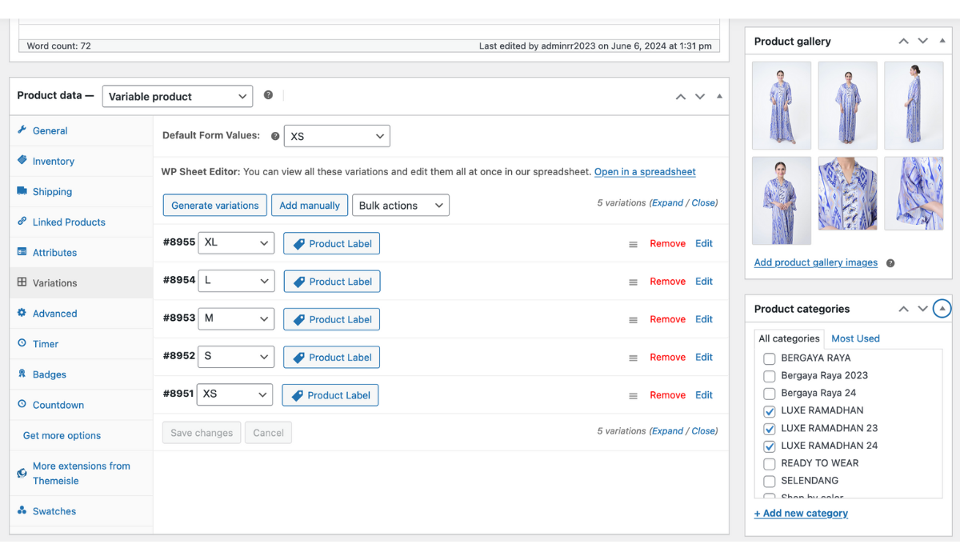Click the Generate variations button
This screenshot has height=560, width=960.
[x=214, y=206]
